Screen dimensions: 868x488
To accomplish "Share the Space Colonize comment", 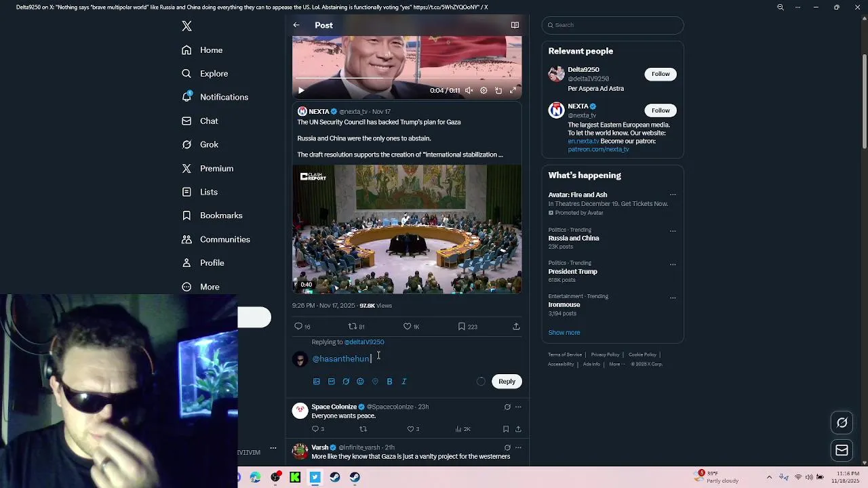I will click(x=518, y=429).
